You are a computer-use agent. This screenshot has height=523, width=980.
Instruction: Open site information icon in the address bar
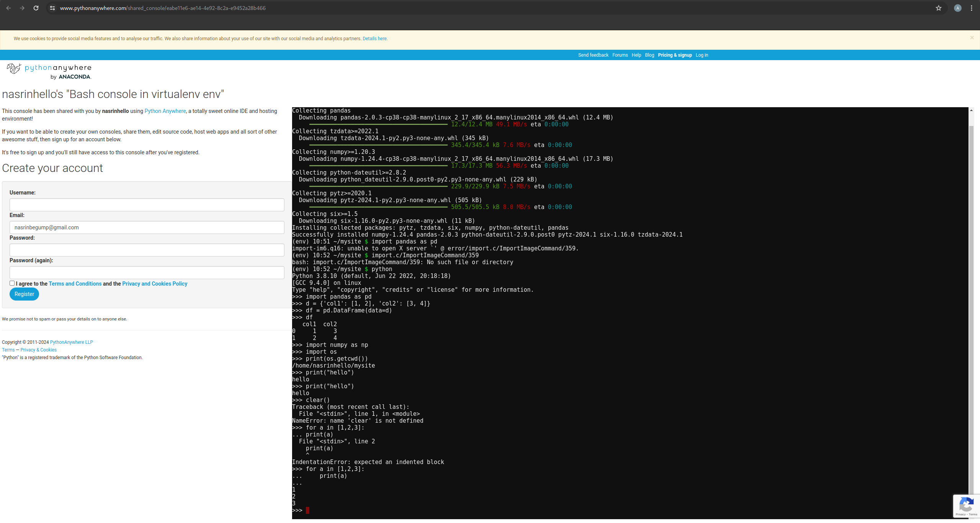pos(52,8)
